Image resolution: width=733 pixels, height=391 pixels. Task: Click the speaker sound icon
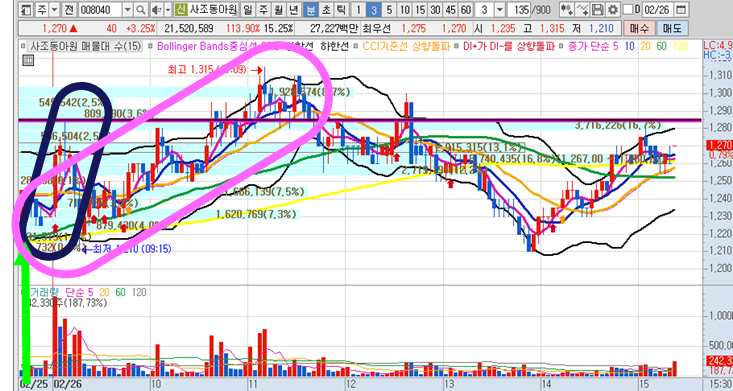pyautogui.click(x=157, y=9)
